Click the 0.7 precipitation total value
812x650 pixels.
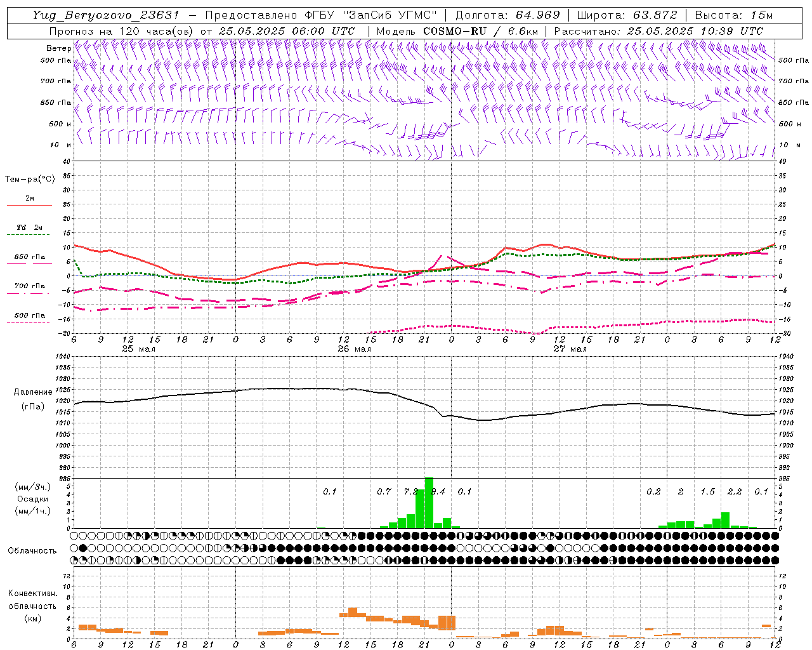384,492
